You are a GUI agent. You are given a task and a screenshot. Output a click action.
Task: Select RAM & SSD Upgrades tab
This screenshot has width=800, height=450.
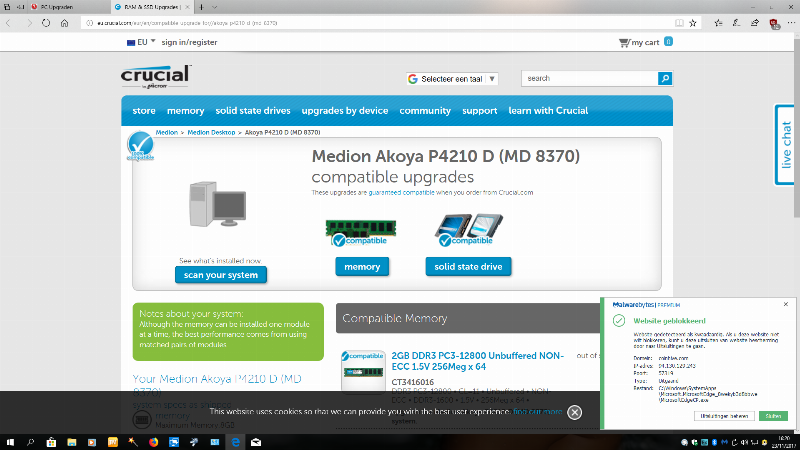(152, 7)
